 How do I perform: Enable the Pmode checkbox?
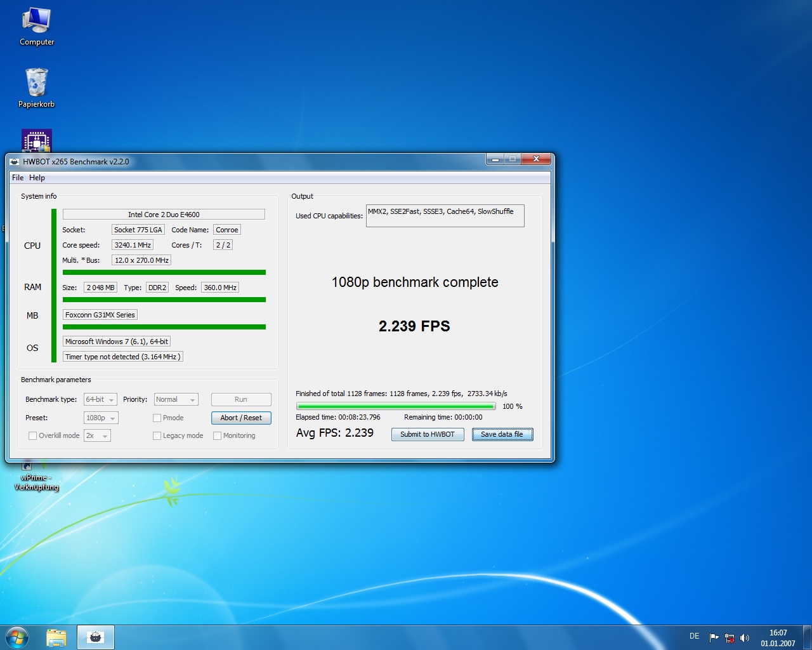point(157,418)
